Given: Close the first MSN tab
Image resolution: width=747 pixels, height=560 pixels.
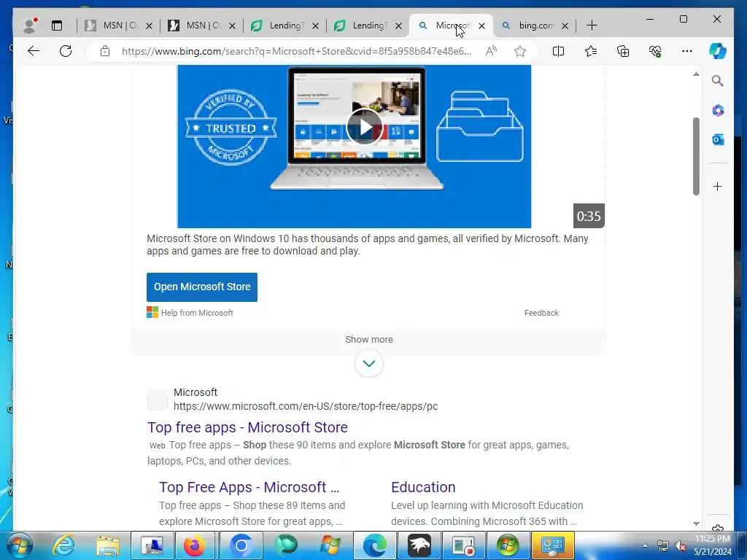Looking at the screenshot, I should [149, 26].
